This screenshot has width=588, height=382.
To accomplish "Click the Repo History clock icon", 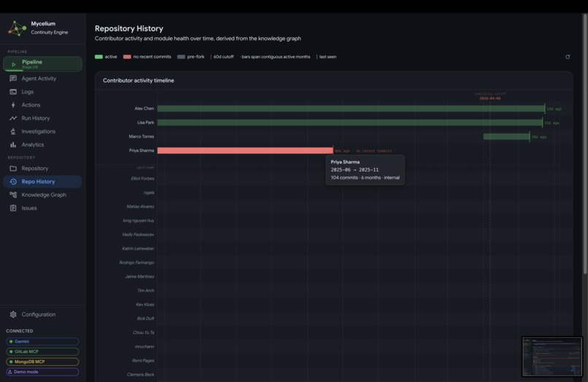I will tap(13, 181).
